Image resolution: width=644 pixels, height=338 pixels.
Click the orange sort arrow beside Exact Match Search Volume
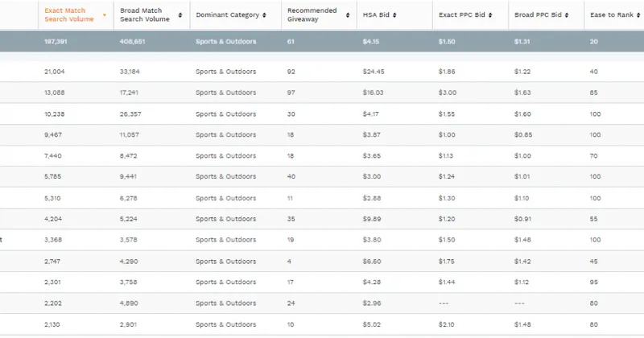[x=105, y=15]
